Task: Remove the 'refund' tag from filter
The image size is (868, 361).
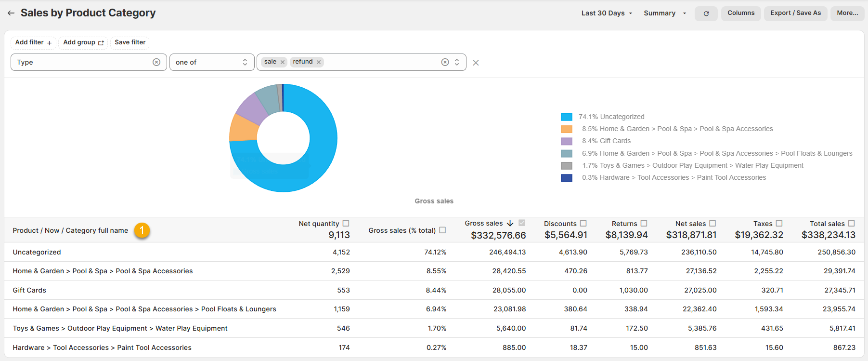Action: click(x=319, y=62)
